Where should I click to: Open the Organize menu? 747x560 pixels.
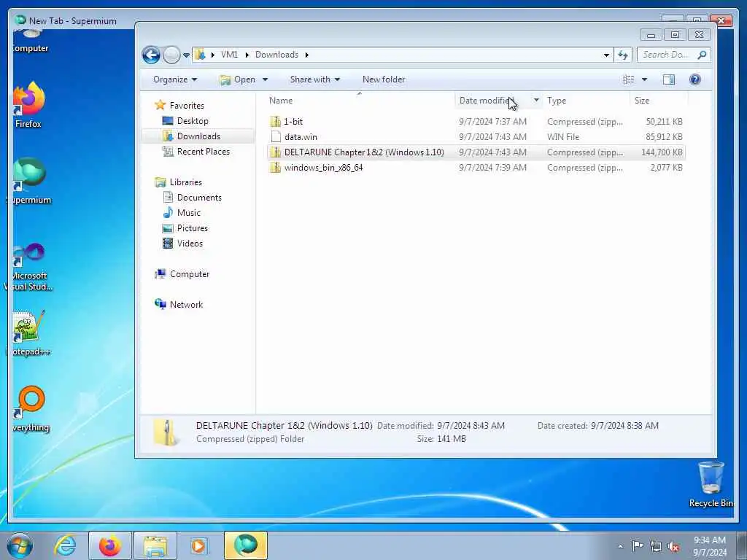coord(175,79)
